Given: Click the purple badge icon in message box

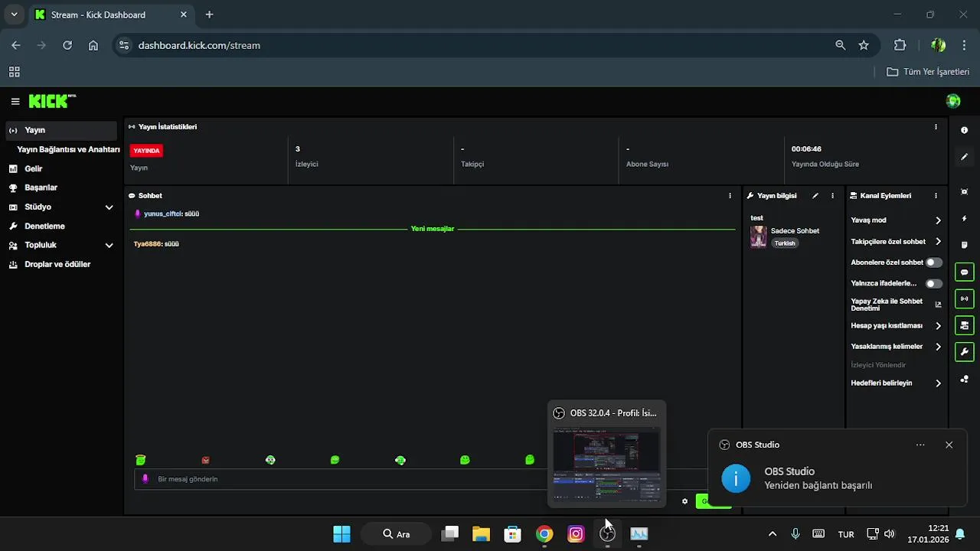Looking at the screenshot, I should coord(145,479).
